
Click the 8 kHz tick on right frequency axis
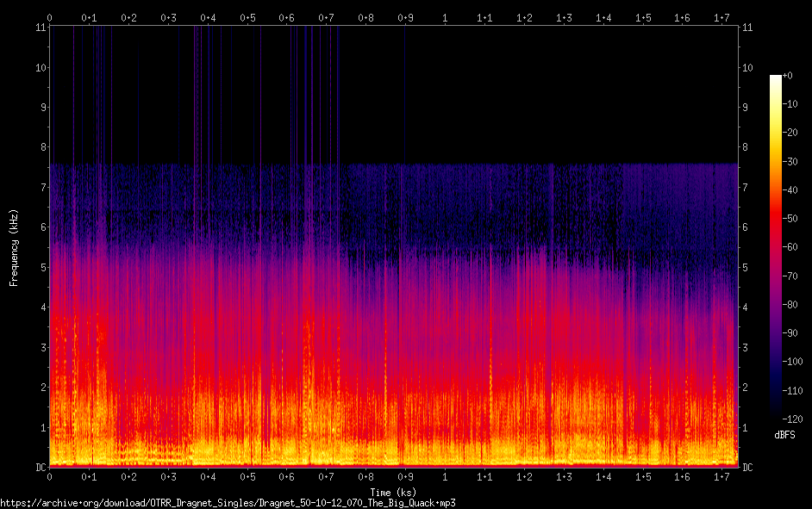(x=746, y=147)
